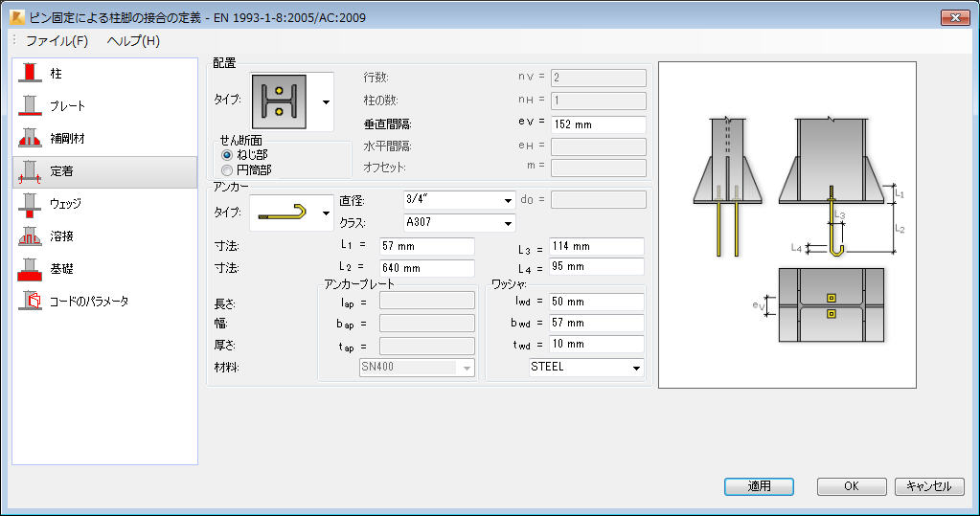
Task: Open the anchor plate SN400 material dropdown
Action: pyautogui.click(x=417, y=368)
